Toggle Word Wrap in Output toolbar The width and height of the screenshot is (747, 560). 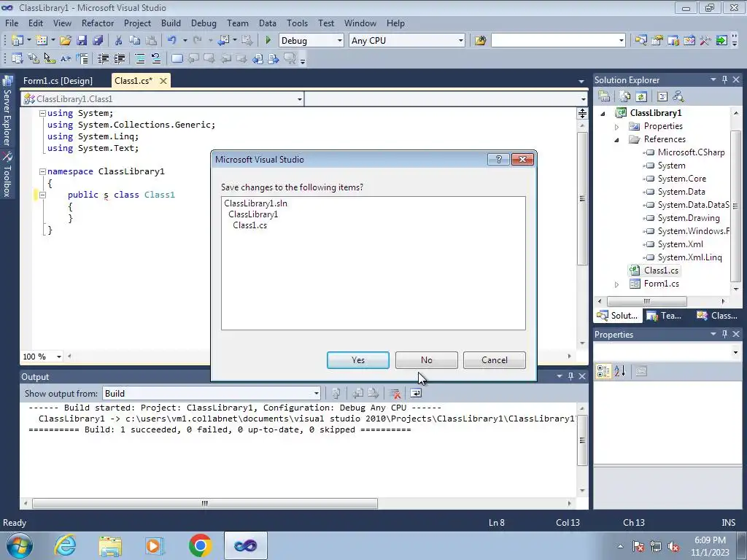pos(415,393)
